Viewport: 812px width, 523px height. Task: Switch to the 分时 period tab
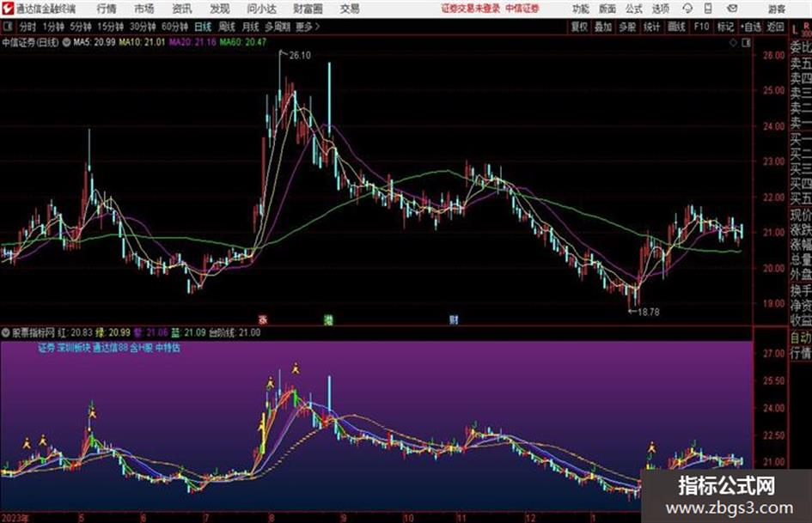28,27
